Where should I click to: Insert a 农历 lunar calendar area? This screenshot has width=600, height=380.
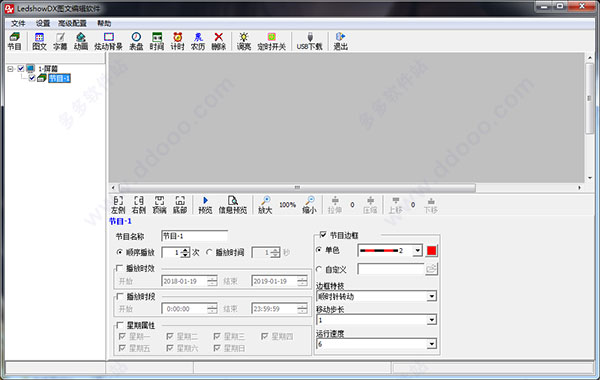198,41
